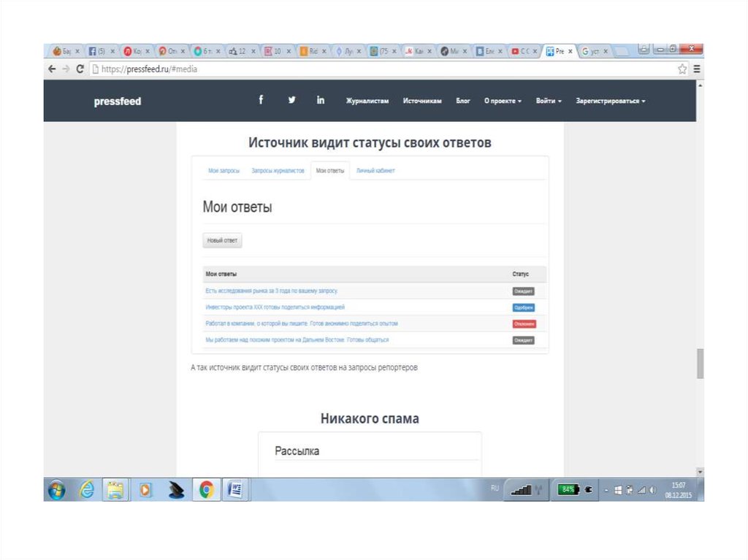Expand the "Войти" dropdown menu
This screenshot has width=748, height=560.
click(x=549, y=101)
